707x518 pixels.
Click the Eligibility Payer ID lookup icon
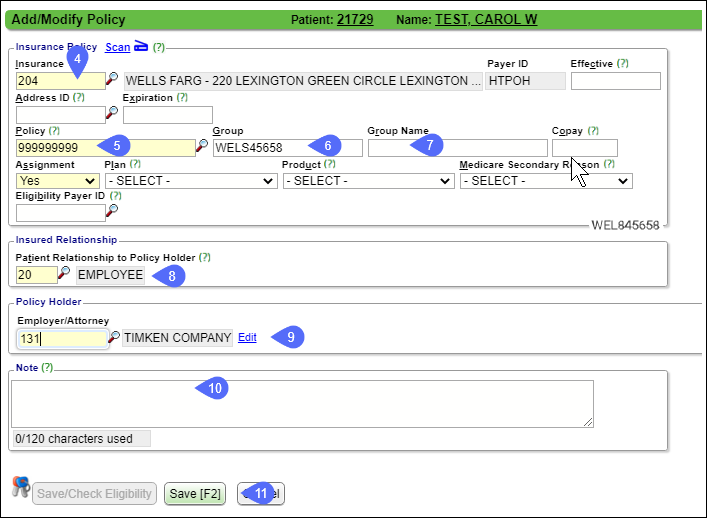pos(113,211)
